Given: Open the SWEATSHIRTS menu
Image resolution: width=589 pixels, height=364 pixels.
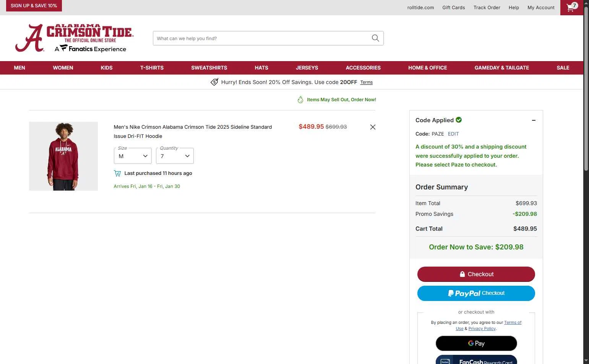Looking at the screenshot, I should [x=209, y=68].
